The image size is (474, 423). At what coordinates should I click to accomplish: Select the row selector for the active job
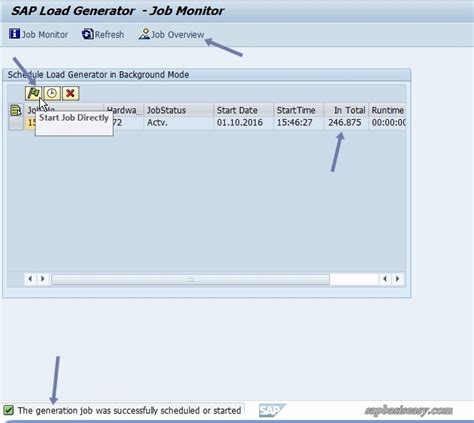point(16,123)
